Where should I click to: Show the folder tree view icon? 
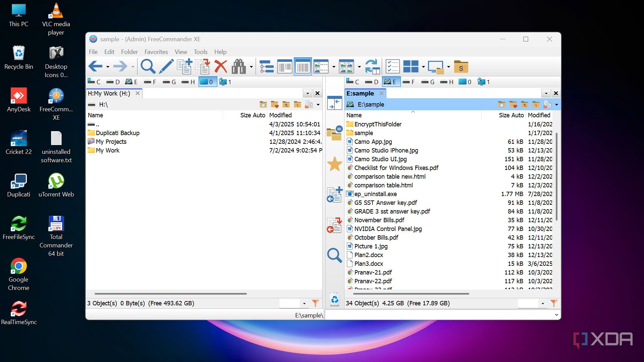coord(267,66)
